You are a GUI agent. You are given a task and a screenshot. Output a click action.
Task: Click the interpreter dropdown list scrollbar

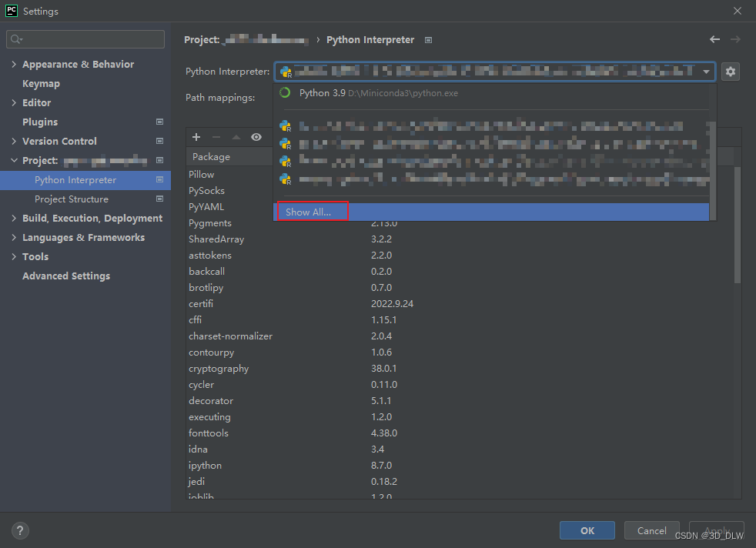coord(712,169)
